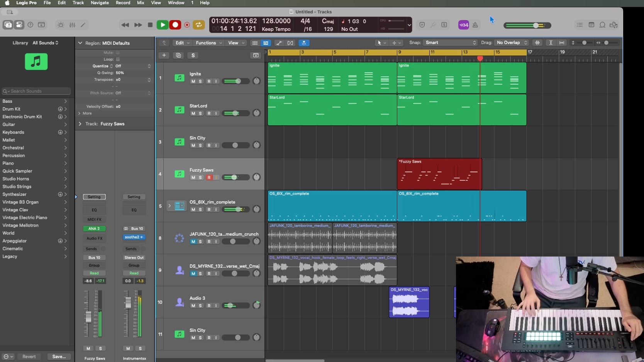
Task: Open the soothe2 plugin slot
Action: (x=134, y=237)
